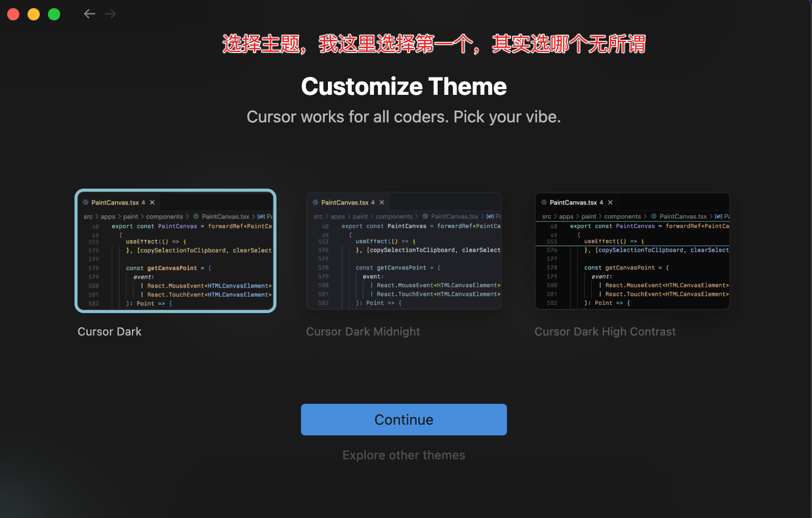The height and width of the screenshot is (518, 812).
Task: Select the Cursor Dark theme preview
Action: (175, 251)
